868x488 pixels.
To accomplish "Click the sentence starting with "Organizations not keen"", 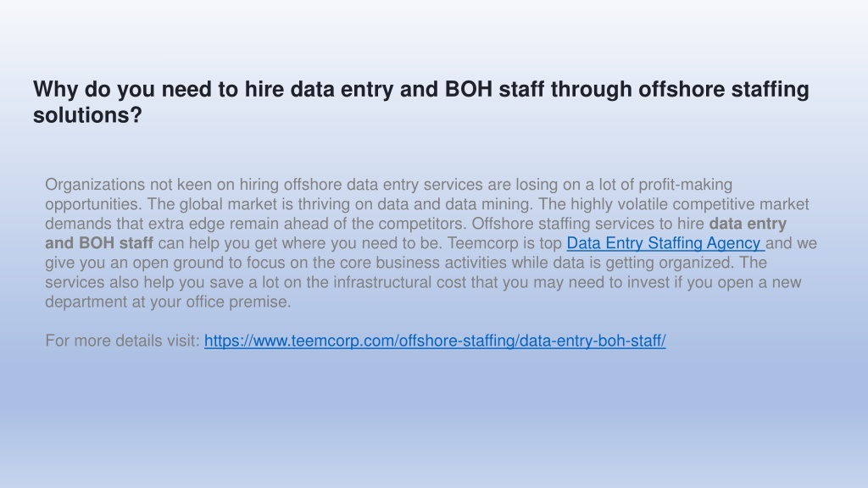I will 388,194.
